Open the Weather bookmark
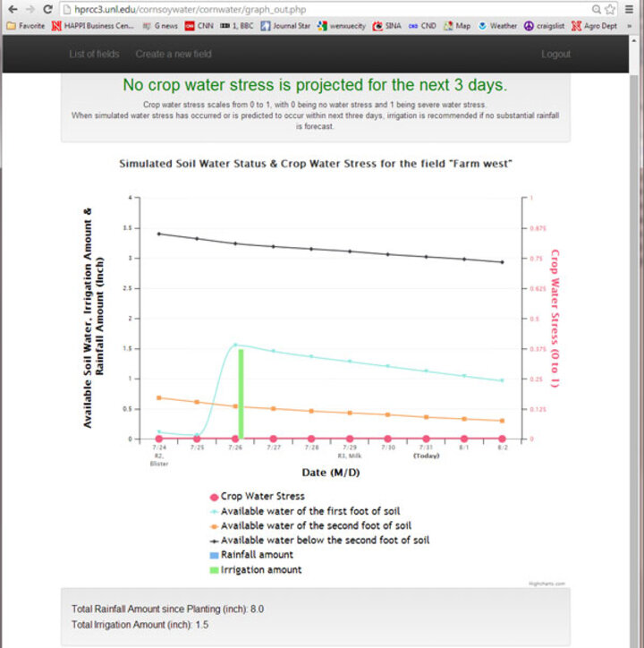 [496, 26]
